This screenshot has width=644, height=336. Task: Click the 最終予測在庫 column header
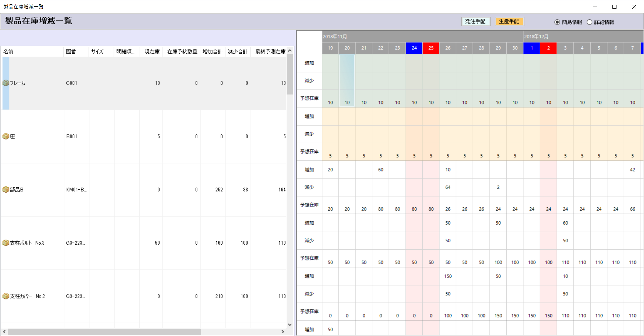click(x=269, y=51)
